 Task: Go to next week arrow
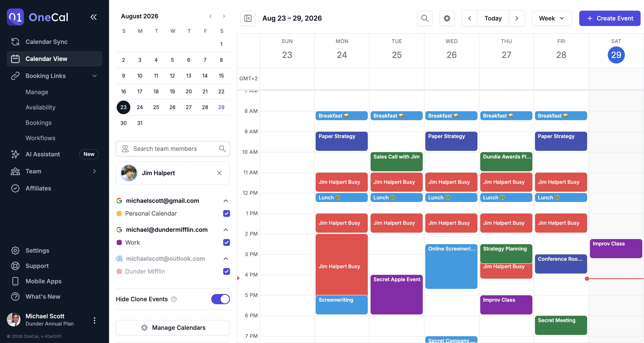(517, 18)
